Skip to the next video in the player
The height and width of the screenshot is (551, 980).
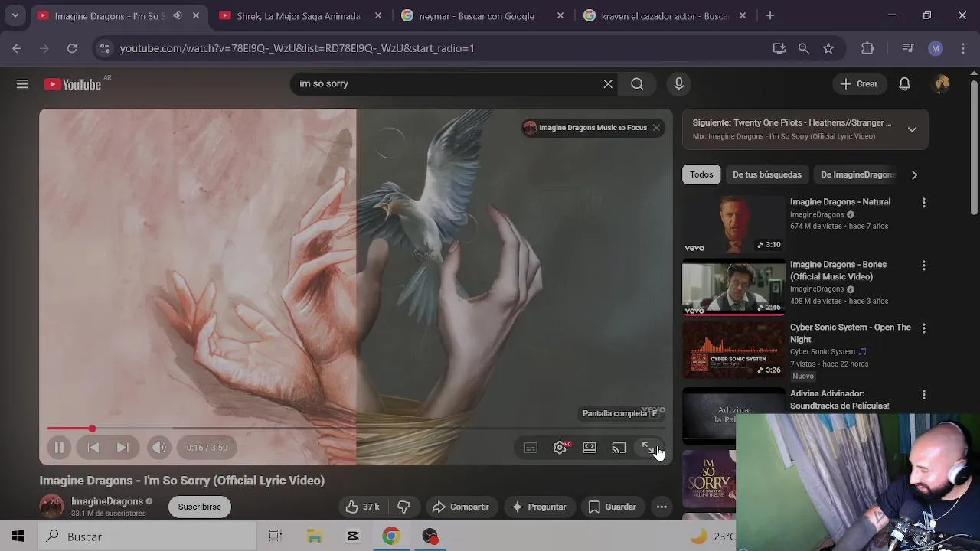click(122, 448)
